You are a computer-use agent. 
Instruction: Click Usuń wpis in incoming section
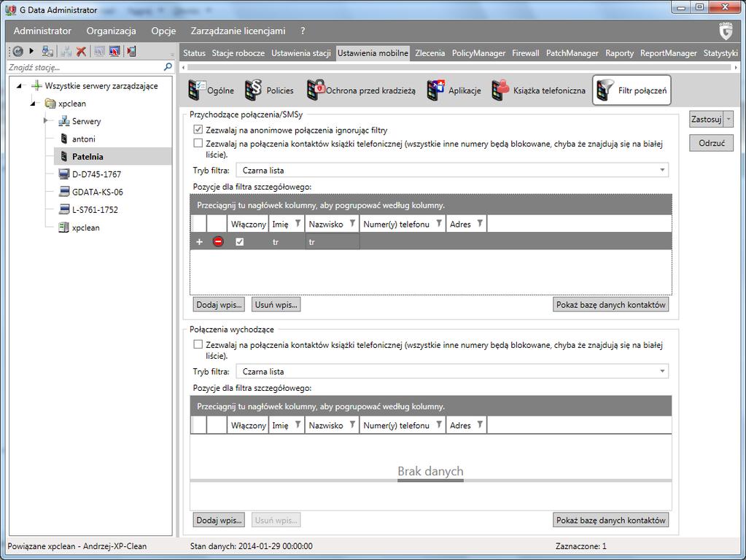pos(276,305)
